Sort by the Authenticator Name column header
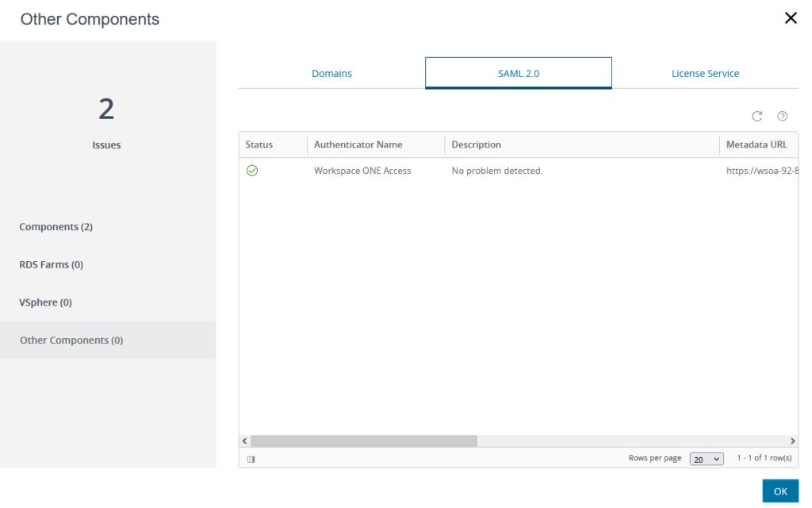 (x=358, y=144)
